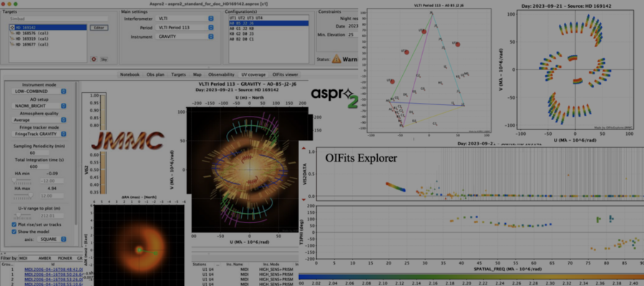The image size is (644, 286).
Task: Toggle Show the model checkbox
Action: tap(14, 232)
